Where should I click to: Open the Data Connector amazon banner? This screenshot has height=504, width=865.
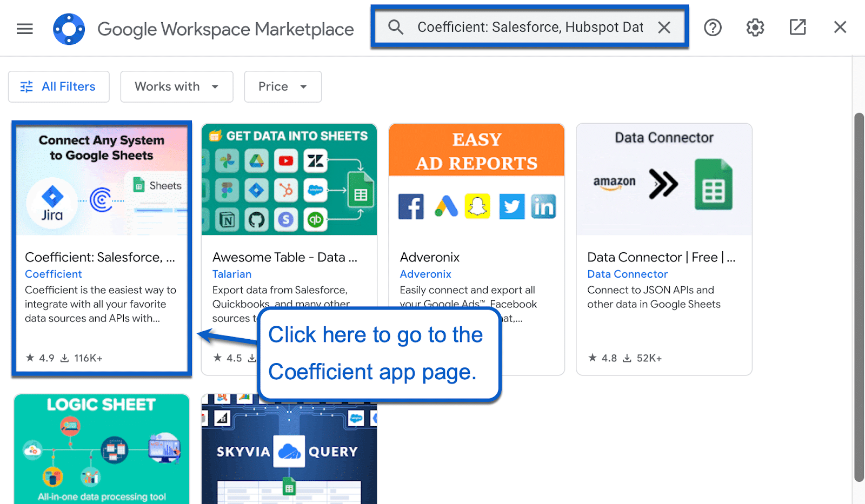pos(664,179)
